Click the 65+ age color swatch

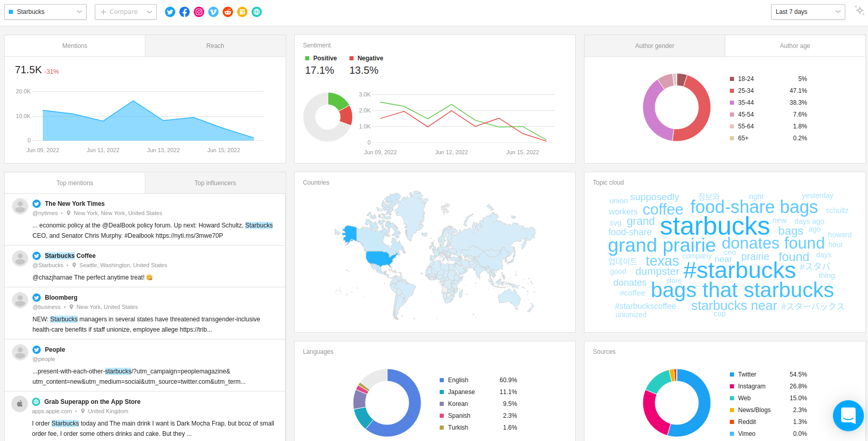point(732,138)
